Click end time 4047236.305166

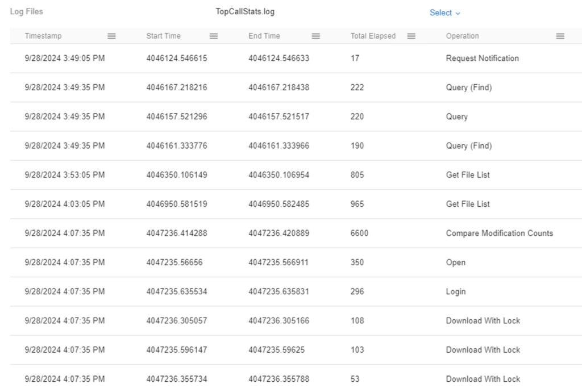pos(278,321)
